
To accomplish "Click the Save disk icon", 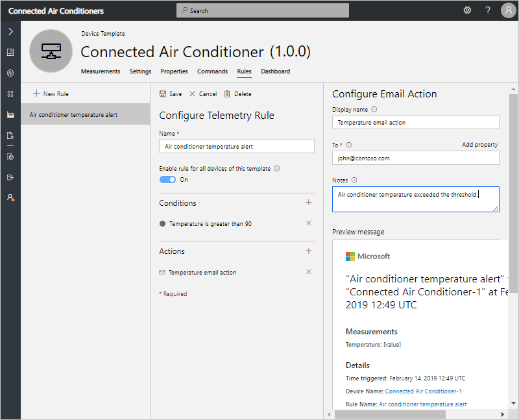I will pos(163,93).
